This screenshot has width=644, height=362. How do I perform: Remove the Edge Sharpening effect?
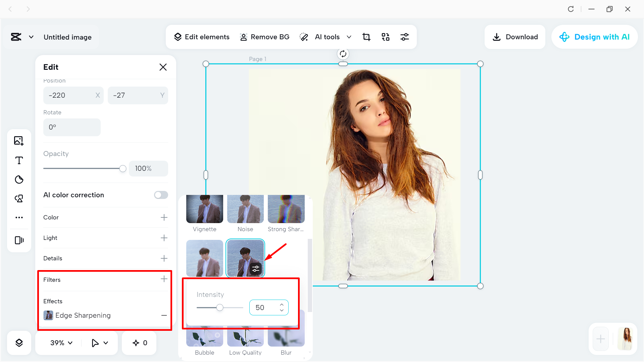click(164, 315)
